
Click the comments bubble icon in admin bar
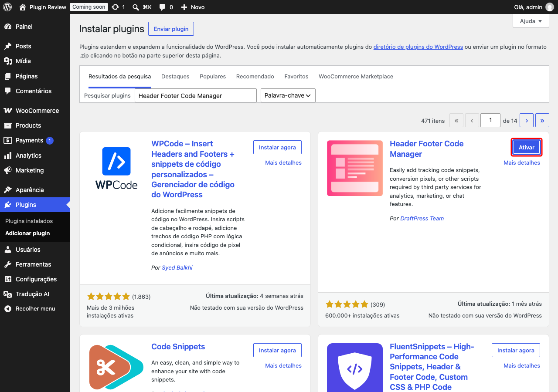[162, 7]
